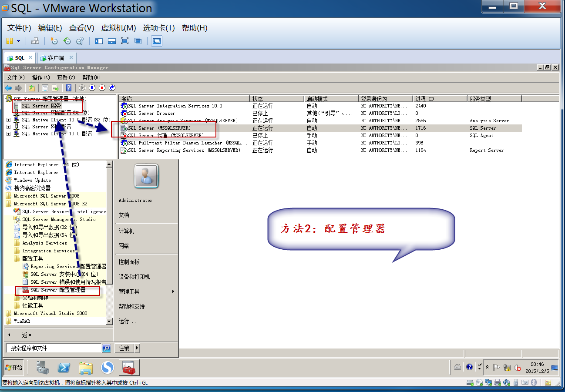Switch to the 客户端 virtual machine tab
565x392 pixels.
pos(56,57)
